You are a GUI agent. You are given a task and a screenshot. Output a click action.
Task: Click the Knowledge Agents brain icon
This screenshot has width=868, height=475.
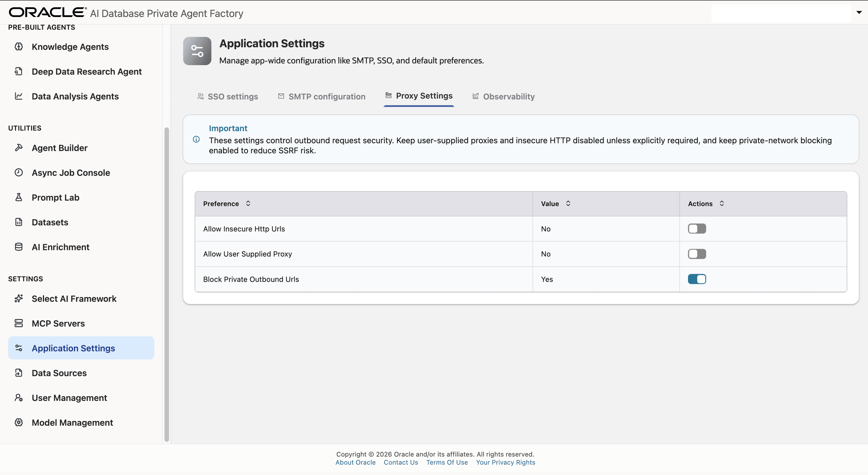pos(19,46)
